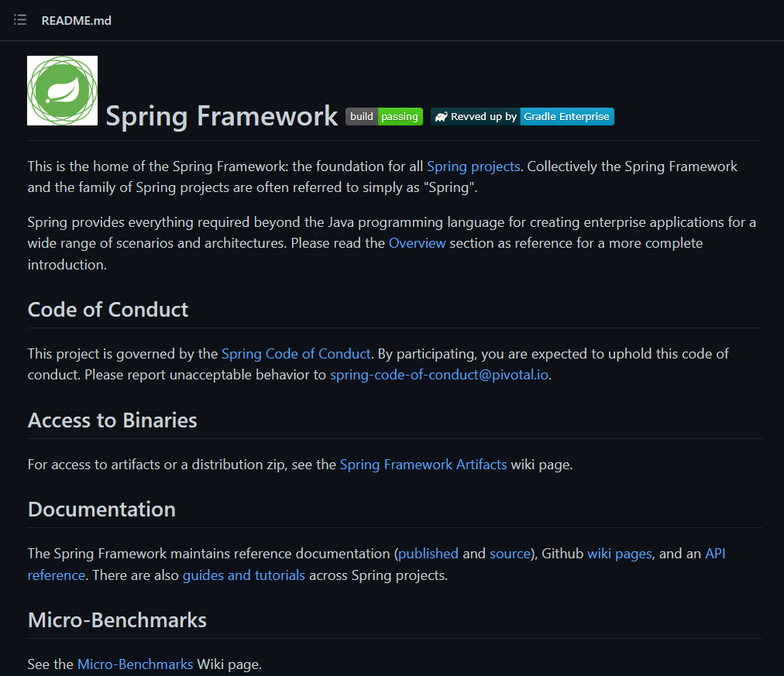Viewport: 784px width, 676px height.
Task: Click the spring-code-of-conduct@pivotal.io email link
Action: coord(439,375)
